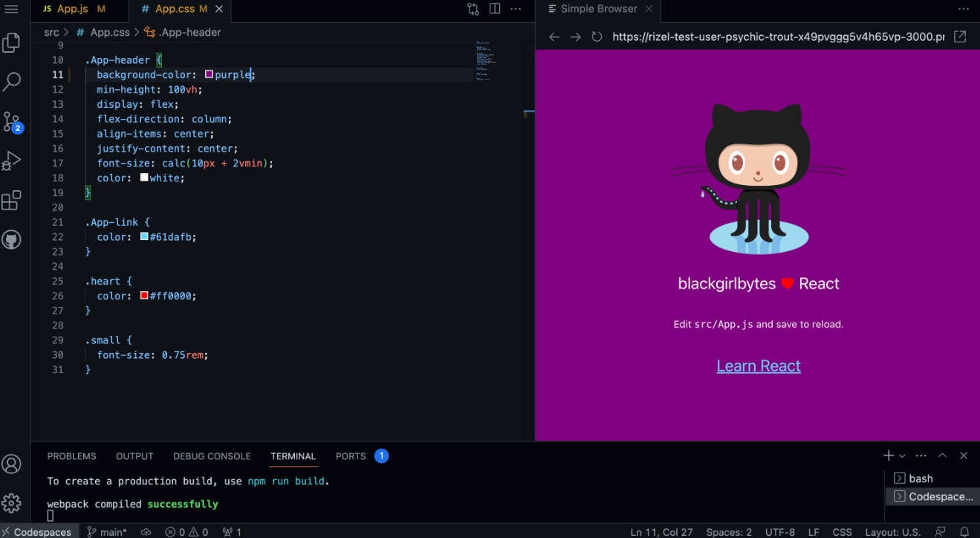
Task: Open the Extensions view icon
Action: tap(12, 201)
